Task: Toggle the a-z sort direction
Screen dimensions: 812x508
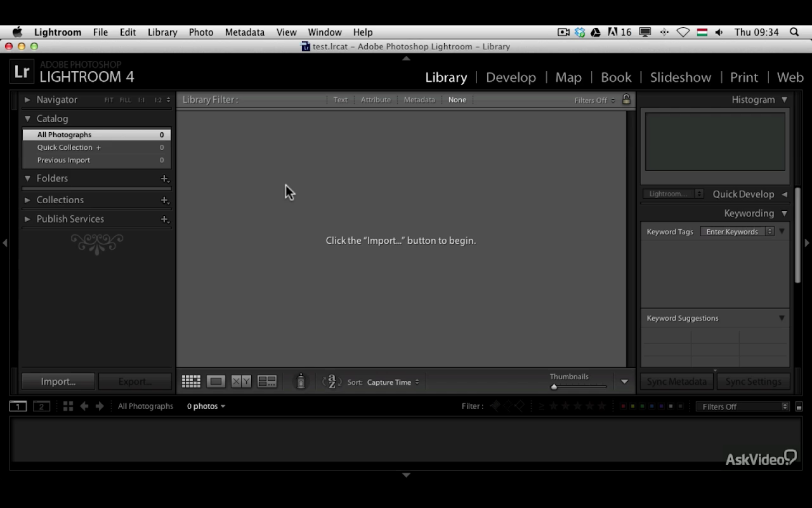Action: (332, 382)
